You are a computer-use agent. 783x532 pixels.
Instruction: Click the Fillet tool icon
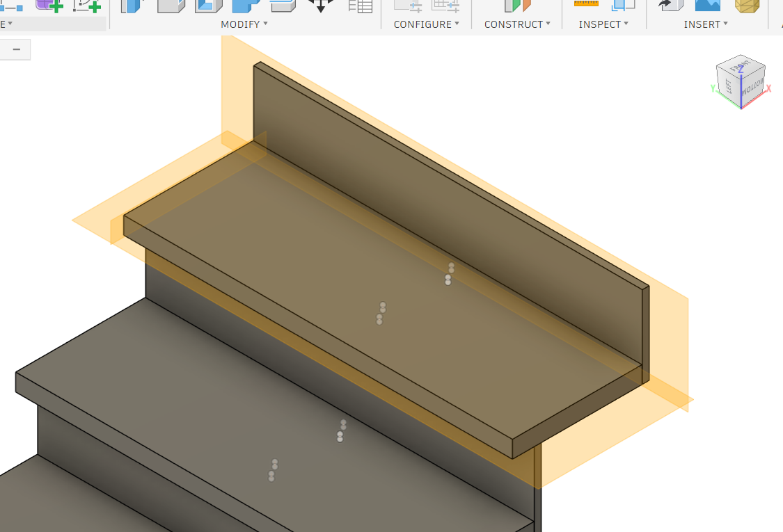pos(171,6)
